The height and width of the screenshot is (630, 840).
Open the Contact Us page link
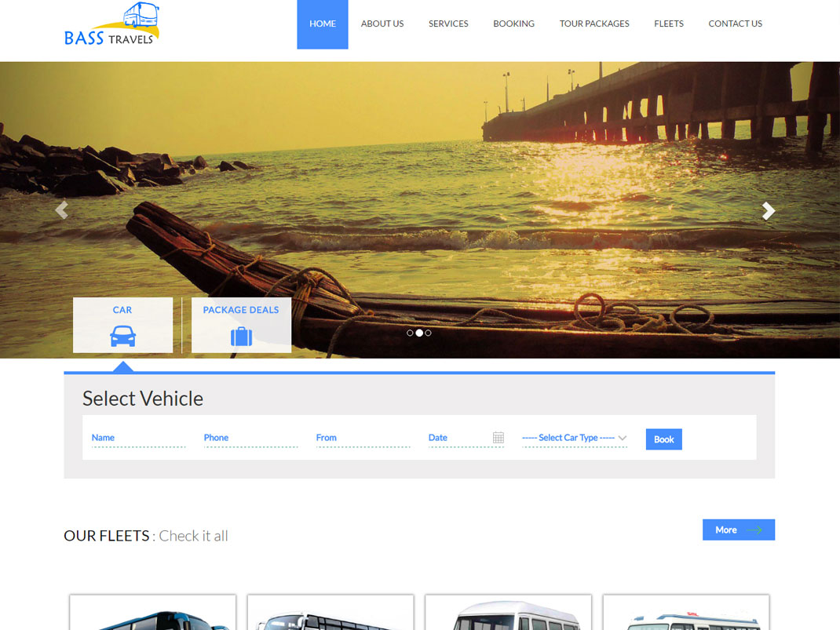[735, 24]
